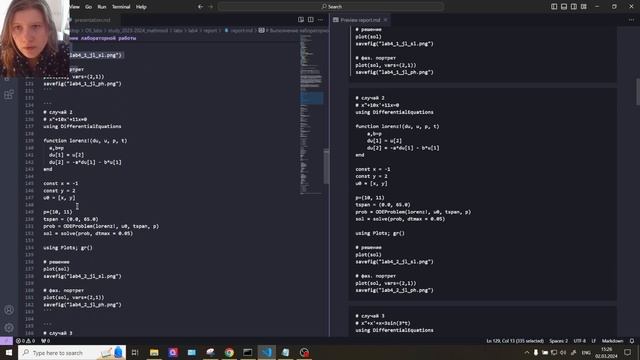Open Google Chrome from the taskbar
This screenshot has height=360, width=640.
[229, 352]
